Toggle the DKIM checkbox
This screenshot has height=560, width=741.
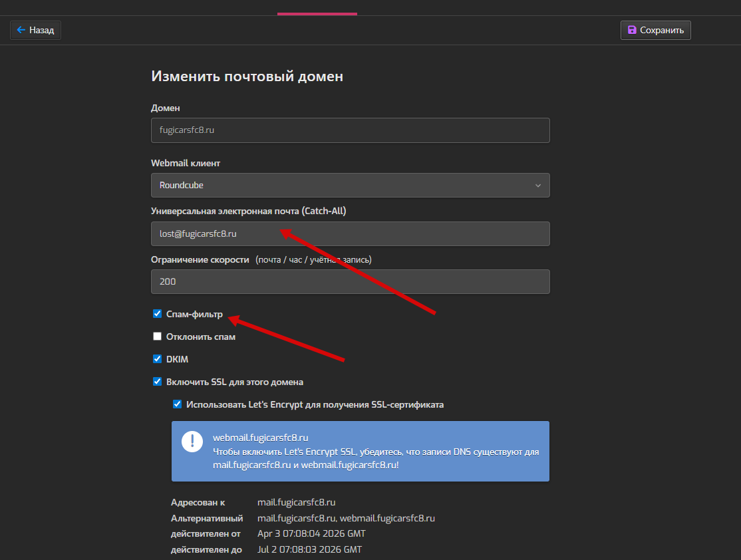tap(158, 359)
